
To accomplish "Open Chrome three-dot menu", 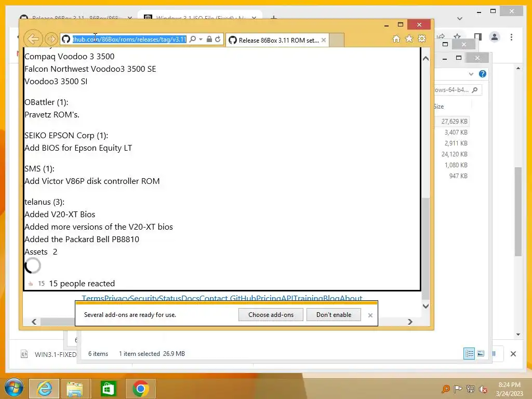I will 511,37.
